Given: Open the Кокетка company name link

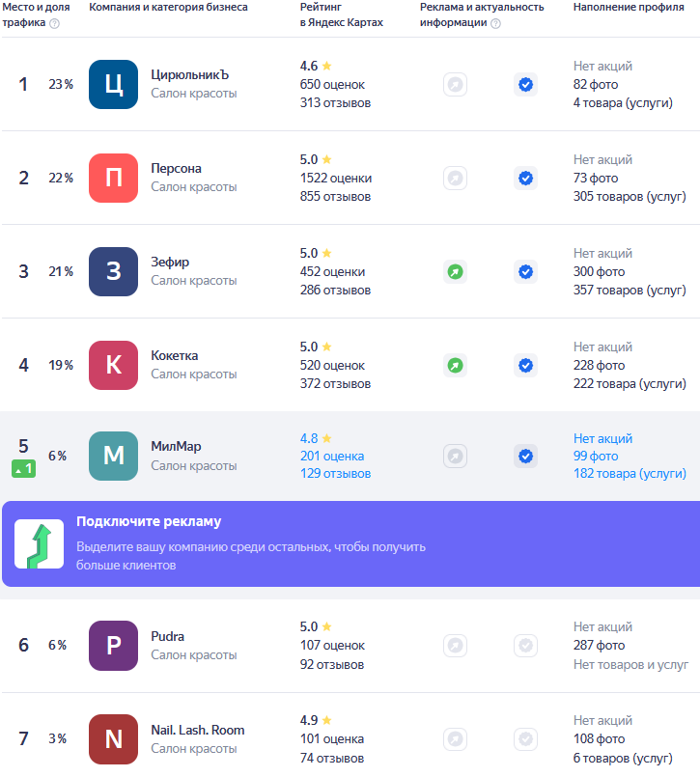Looking at the screenshot, I should (175, 356).
